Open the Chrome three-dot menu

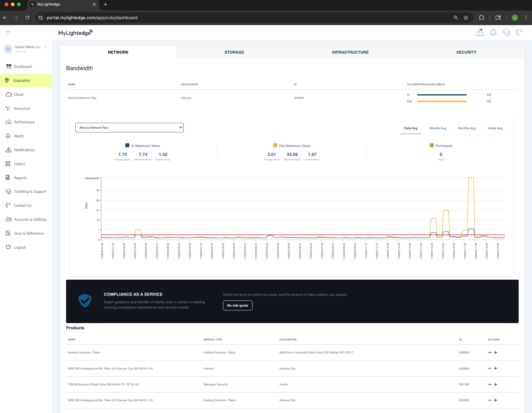526,18
